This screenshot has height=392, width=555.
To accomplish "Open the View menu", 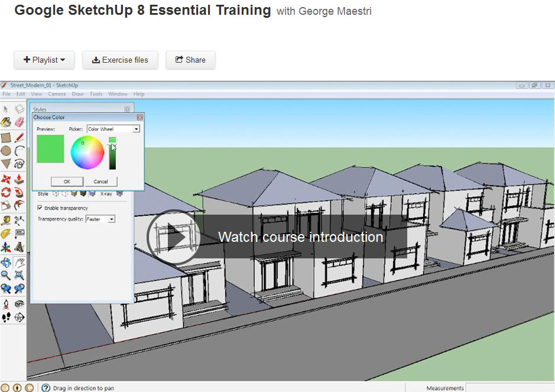I will point(36,94).
